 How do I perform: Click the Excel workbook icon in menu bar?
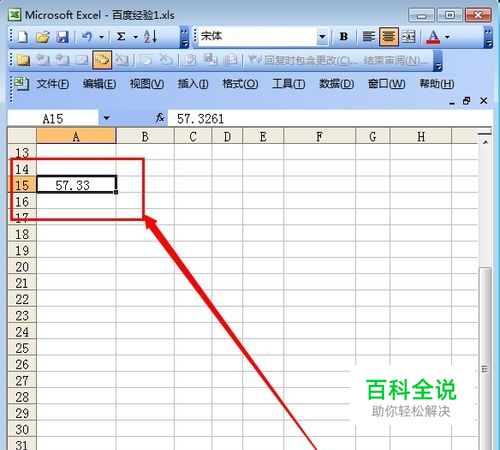[22, 83]
